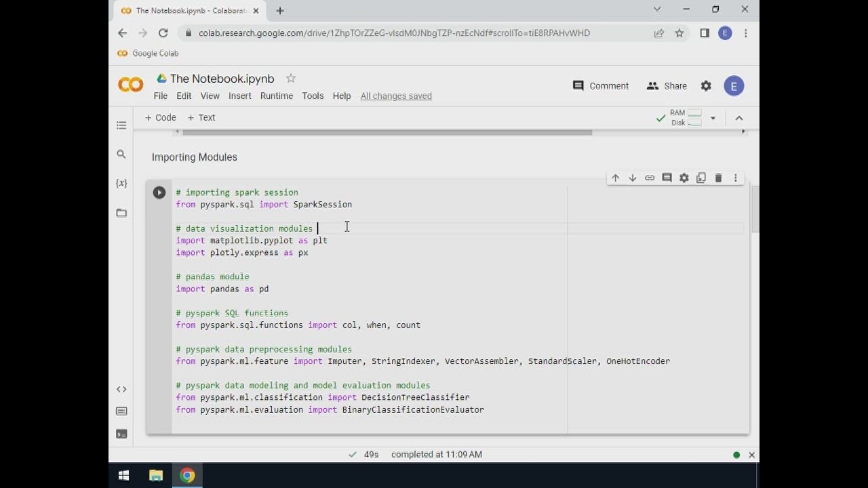Open the terminal panel icon
868x488 pixels.
click(x=121, y=434)
